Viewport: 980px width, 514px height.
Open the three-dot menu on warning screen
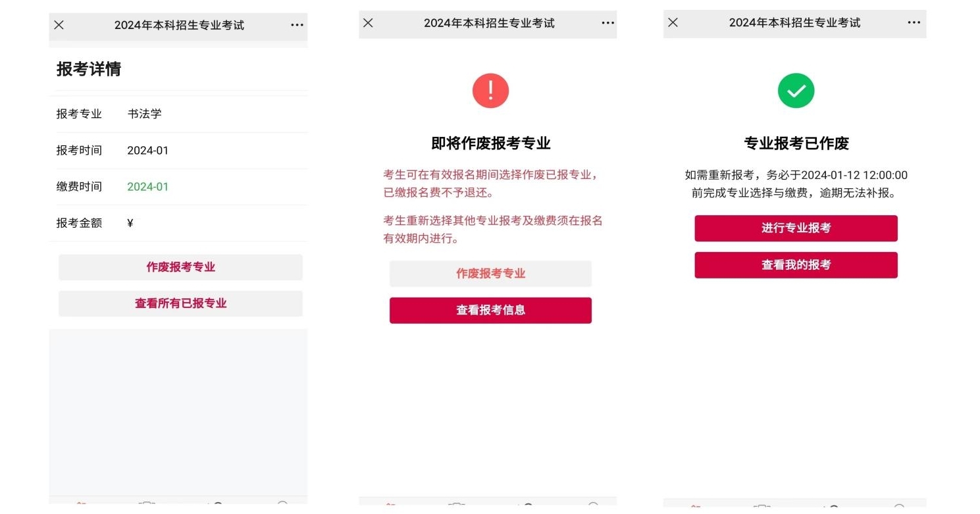[x=607, y=23]
